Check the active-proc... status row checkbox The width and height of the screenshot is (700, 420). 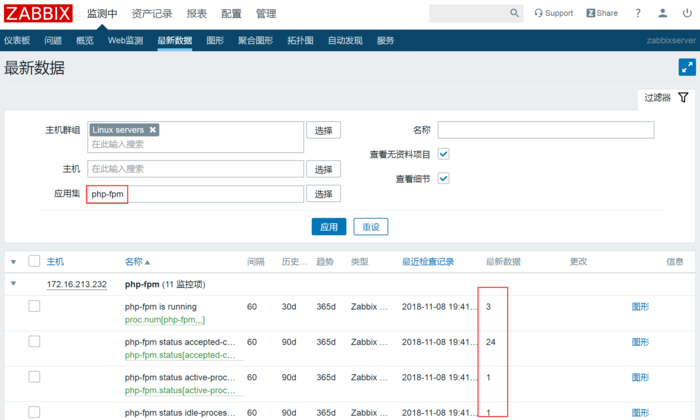click(34, 377)
